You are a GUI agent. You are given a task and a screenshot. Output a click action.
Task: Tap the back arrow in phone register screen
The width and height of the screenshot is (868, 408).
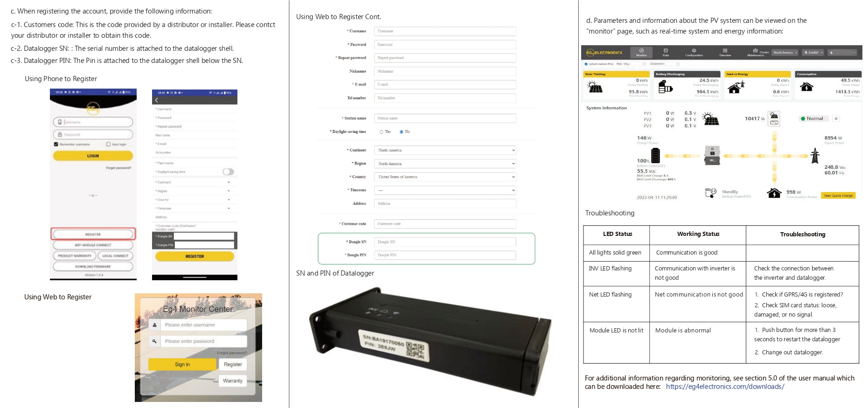pyautogui.click(x=157, y=100)
